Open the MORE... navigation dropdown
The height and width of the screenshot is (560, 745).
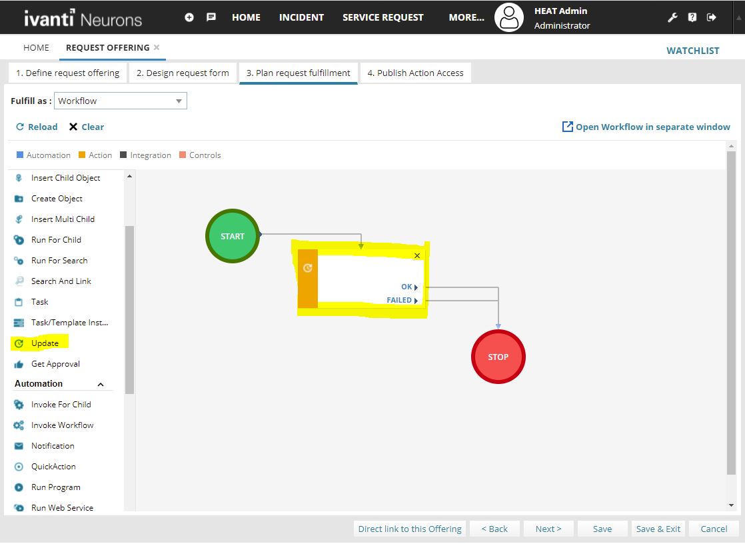click(x=465, y=17)
